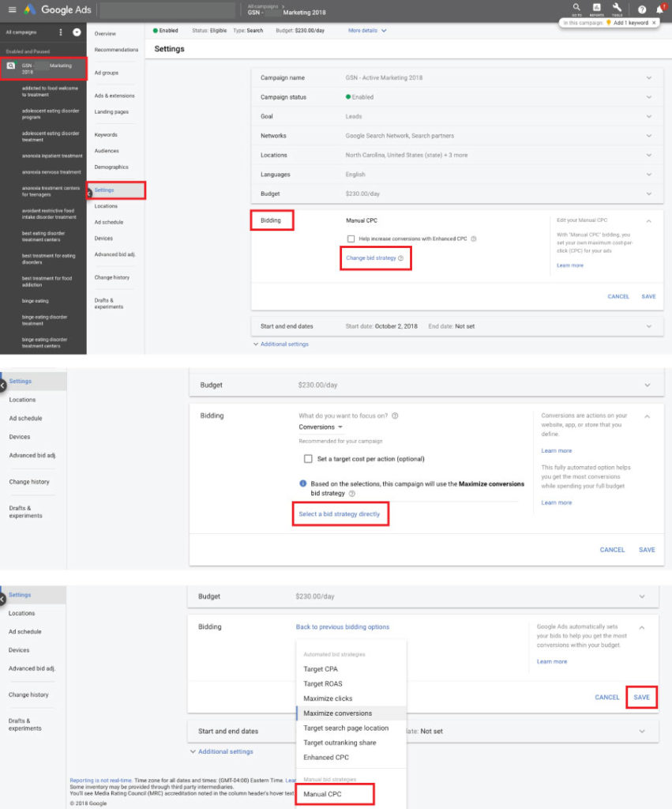Image resolution: width=672 pixels, height=809 pixels.
Task: Select Target CPA bid strategy
Action: [321, 669]
